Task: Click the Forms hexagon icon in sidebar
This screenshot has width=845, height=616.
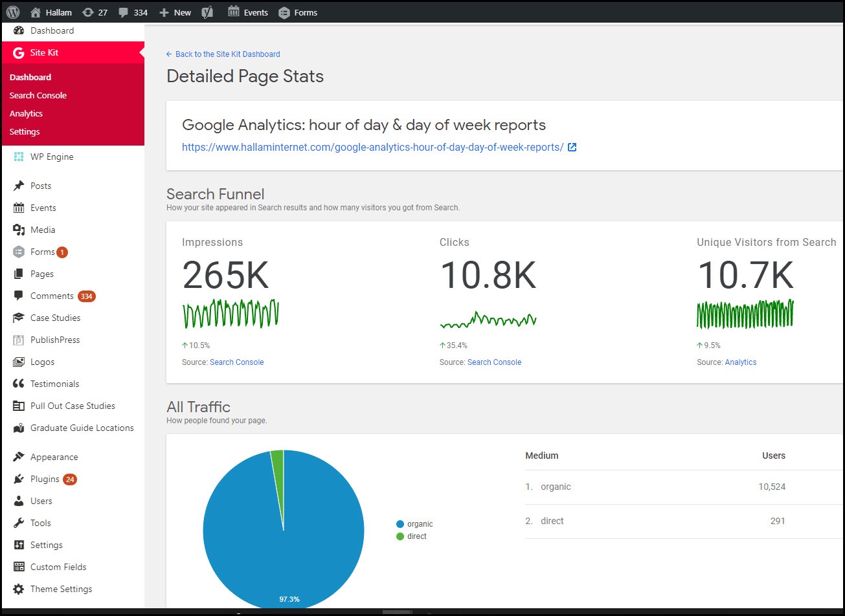Action: coord(19,252)
